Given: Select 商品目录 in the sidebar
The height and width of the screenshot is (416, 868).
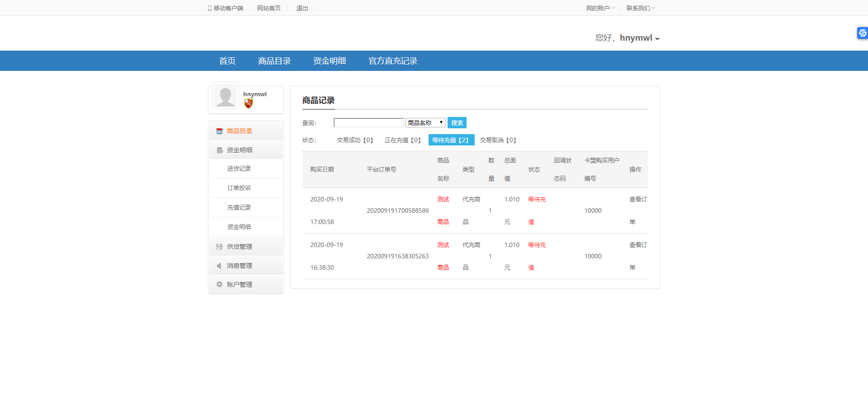Looking at the screenshot, I should click(240, 131).
